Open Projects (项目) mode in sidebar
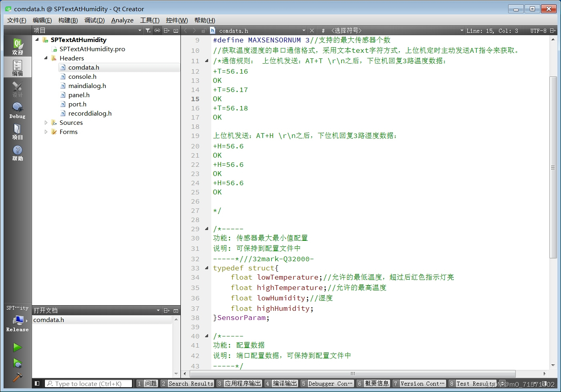561x392 pixels. [x=18, y=131]
